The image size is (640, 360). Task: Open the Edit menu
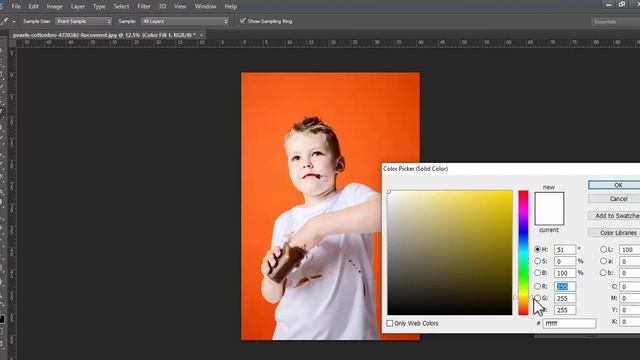33,7
